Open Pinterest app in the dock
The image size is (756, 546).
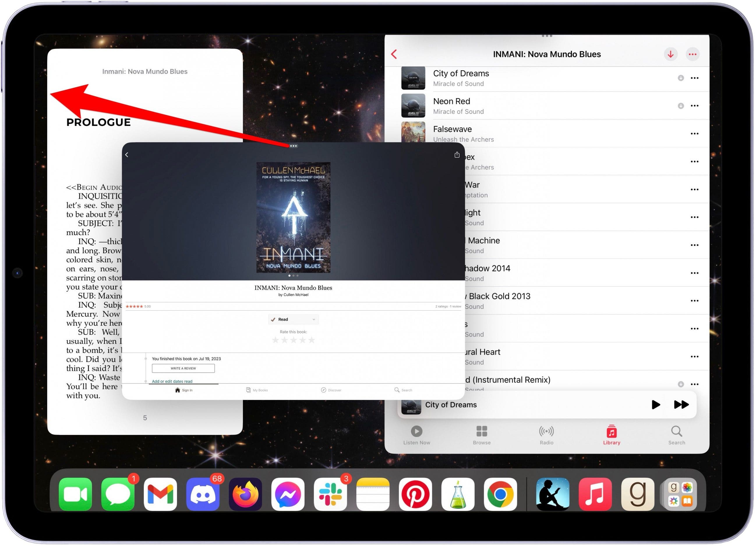pyautogui.click(x=415, y=494)
